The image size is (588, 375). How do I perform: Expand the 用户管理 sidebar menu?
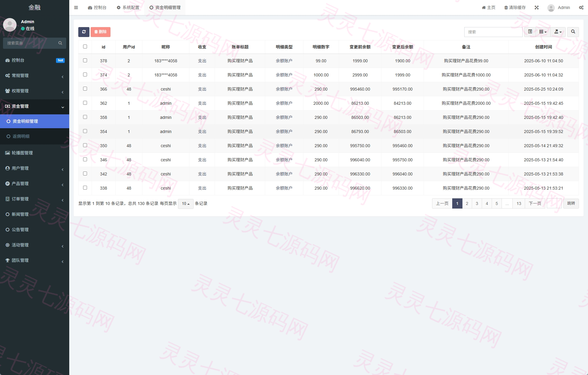pos(35,168)
